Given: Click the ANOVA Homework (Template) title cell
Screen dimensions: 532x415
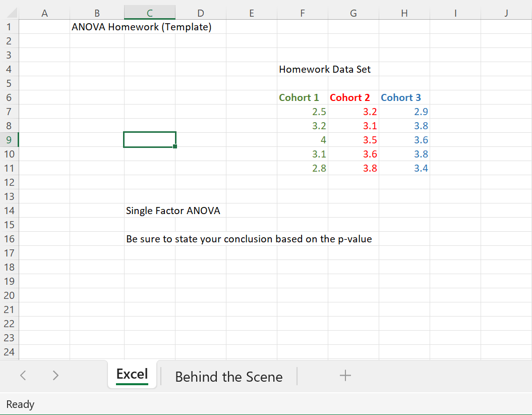Looking at the screenshot, I should tap(142, 27).
